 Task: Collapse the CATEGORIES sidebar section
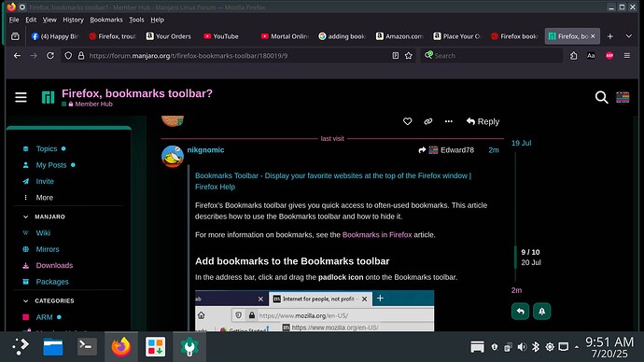(x=26, y=300)
